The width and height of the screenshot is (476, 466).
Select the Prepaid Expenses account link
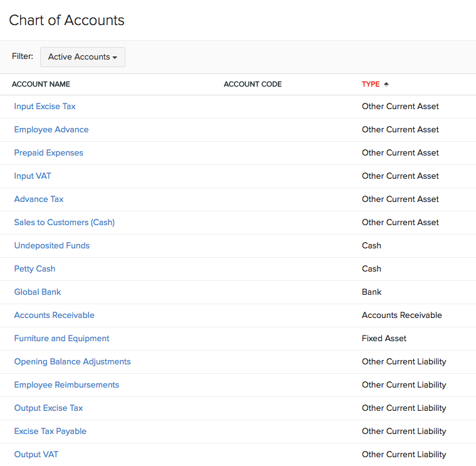48,152
